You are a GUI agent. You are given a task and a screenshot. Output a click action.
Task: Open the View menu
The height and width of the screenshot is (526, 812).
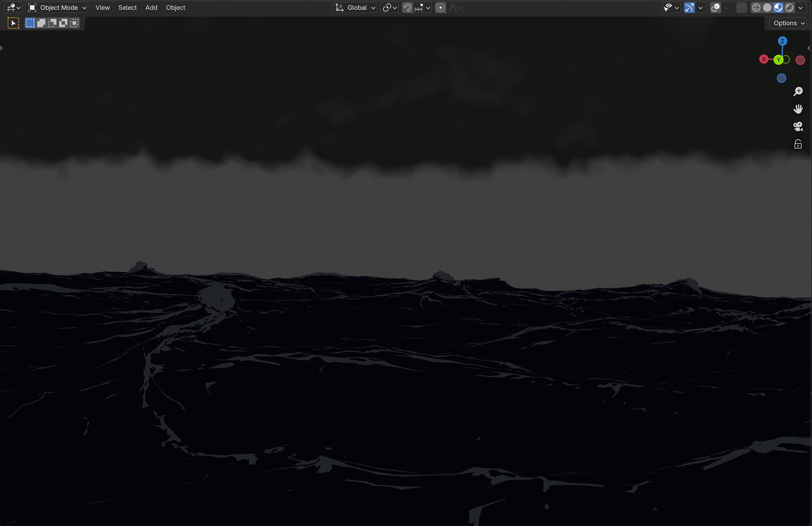click(102, 8)
